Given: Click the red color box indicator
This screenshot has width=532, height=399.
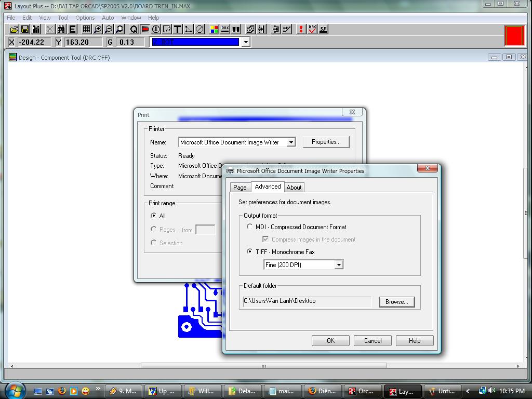Looking at the screenshot, I should (514, 35).
